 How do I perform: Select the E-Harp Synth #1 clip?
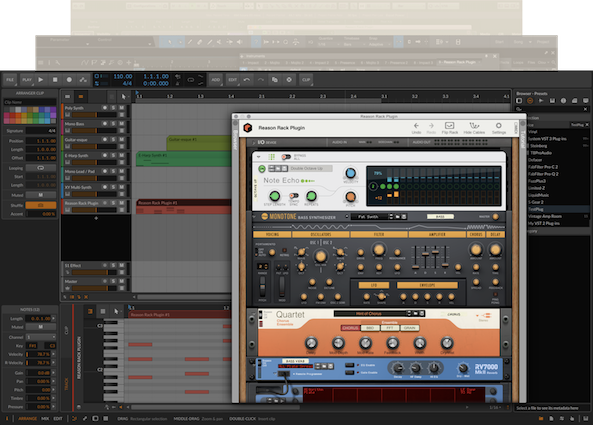pos(184,159)
